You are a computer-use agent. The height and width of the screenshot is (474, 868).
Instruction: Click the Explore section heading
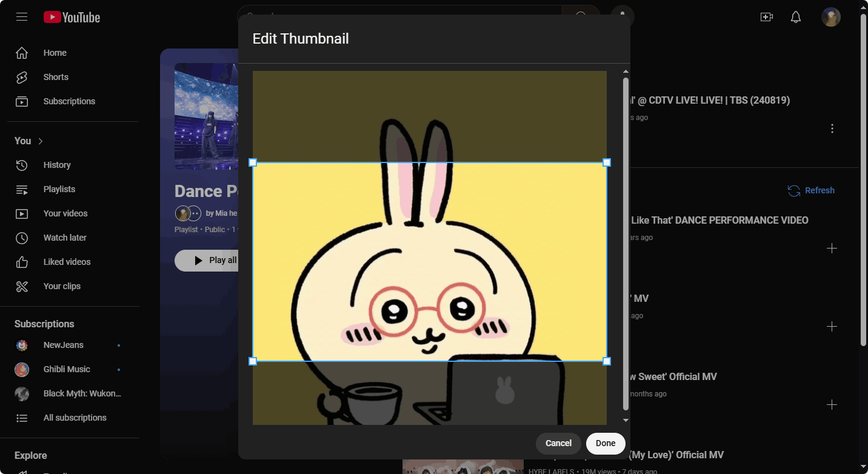[x=31, y=455]
